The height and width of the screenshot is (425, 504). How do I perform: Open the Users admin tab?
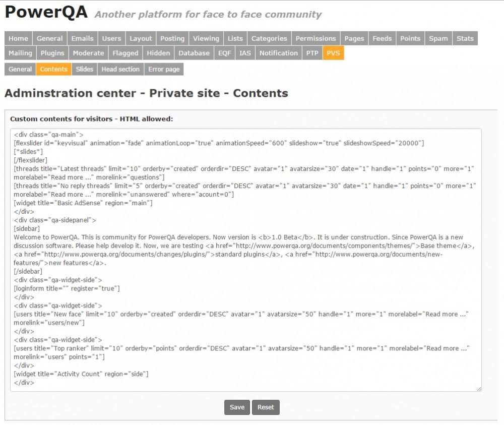(x=111, y=38)
